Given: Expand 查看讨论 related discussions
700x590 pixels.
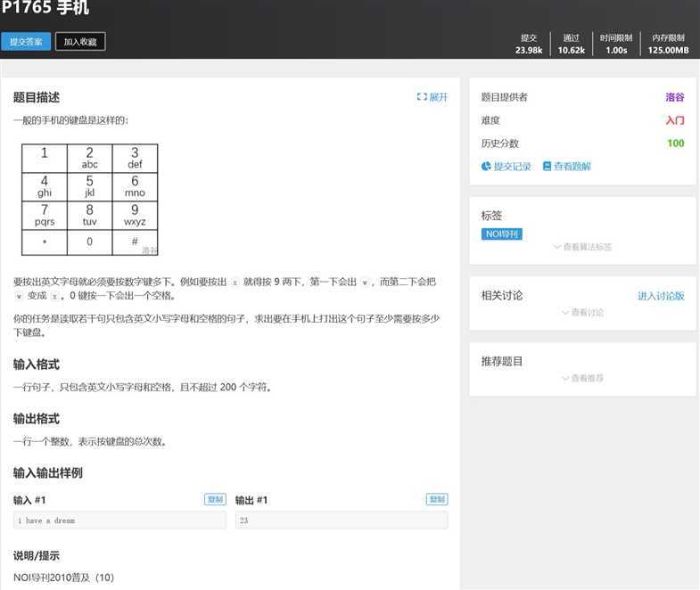Looking at the screenshot, I should [x=582, y=313].
